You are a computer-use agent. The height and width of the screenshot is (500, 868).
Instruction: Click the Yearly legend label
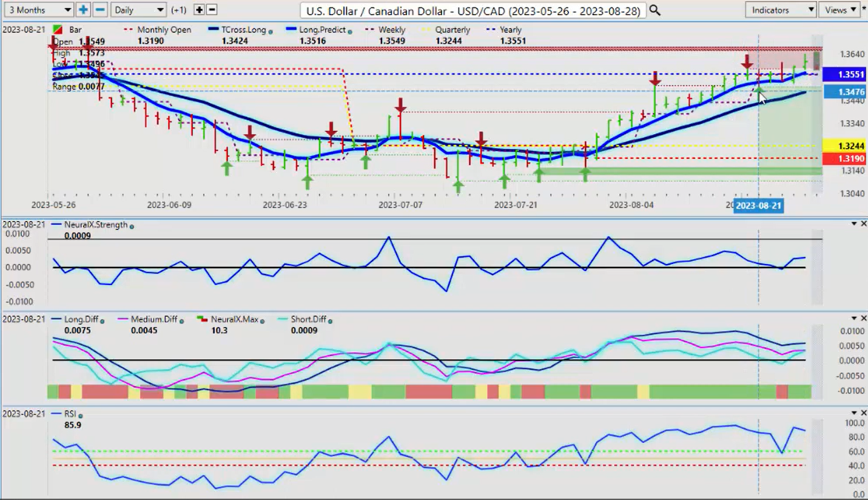click(x=511, y=30)
